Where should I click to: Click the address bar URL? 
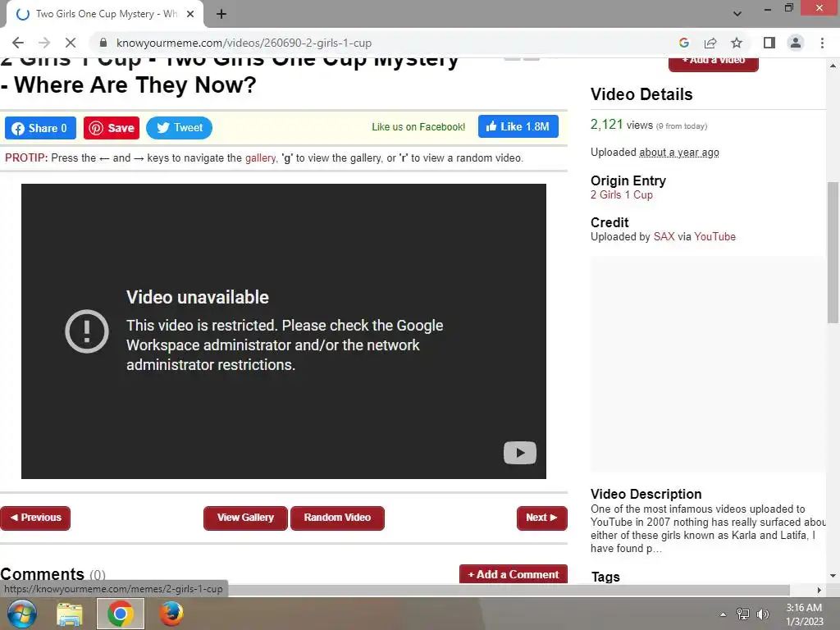tap(244, 43)
